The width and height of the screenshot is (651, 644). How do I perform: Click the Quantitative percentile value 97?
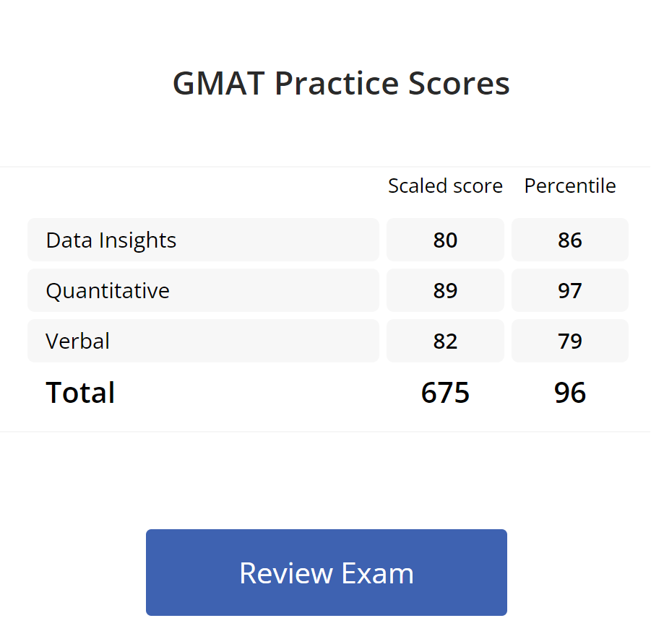[x=569, y=290]
